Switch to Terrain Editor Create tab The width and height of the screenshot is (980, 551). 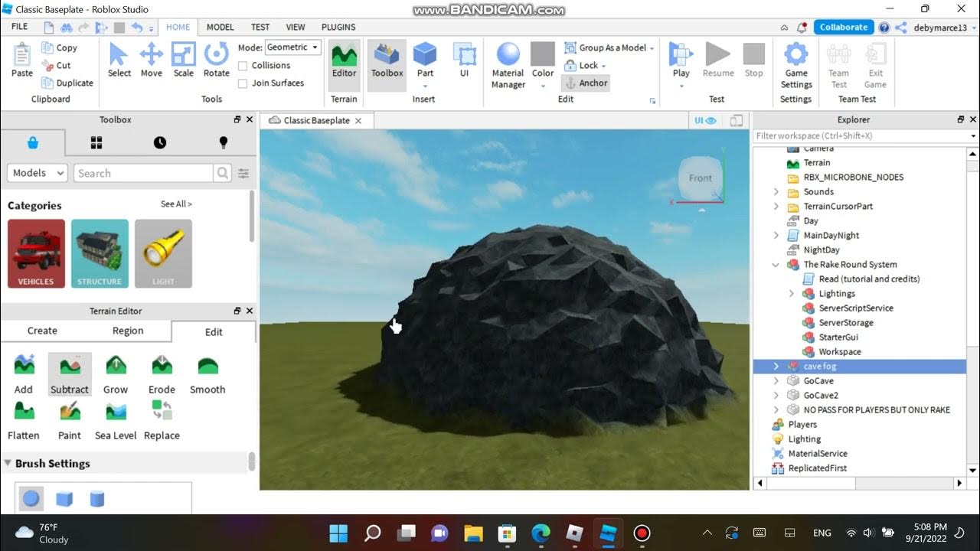(x=42, y=331)
